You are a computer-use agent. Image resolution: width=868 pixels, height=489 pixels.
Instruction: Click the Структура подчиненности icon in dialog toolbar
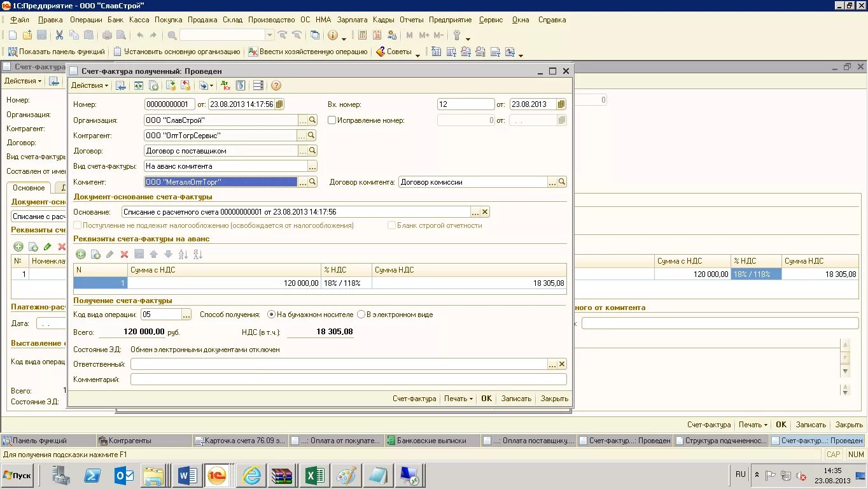241,85
